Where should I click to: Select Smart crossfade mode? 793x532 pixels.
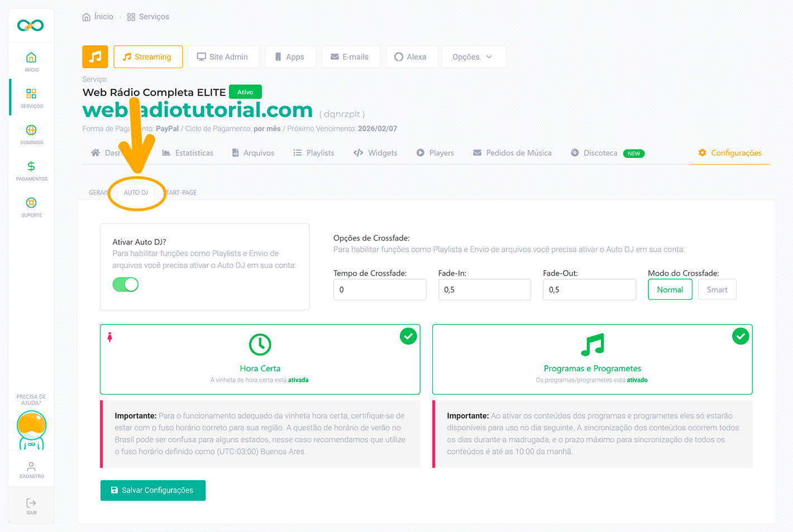click(x=717, y=290)
